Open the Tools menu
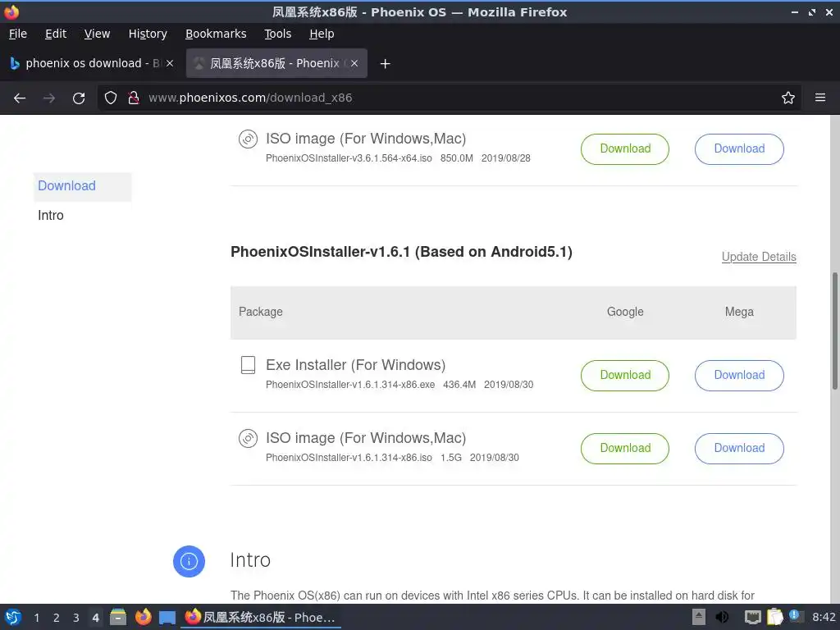Screen dimensions: 840x630 click(x=278, y=34)
